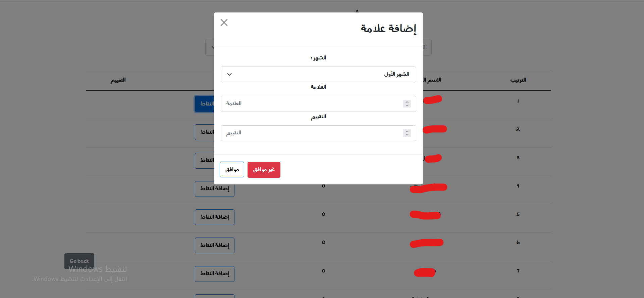This screenshot has height=298, width=644.
Task: Click إضافة النقاط for rank 4 student
Action: 214,189
